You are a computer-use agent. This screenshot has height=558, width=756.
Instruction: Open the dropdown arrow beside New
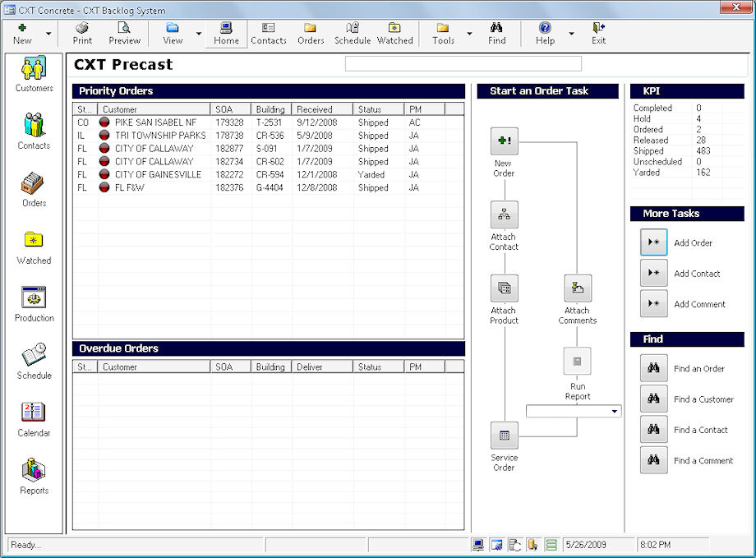pyautogui.click(x=48, y=34)
